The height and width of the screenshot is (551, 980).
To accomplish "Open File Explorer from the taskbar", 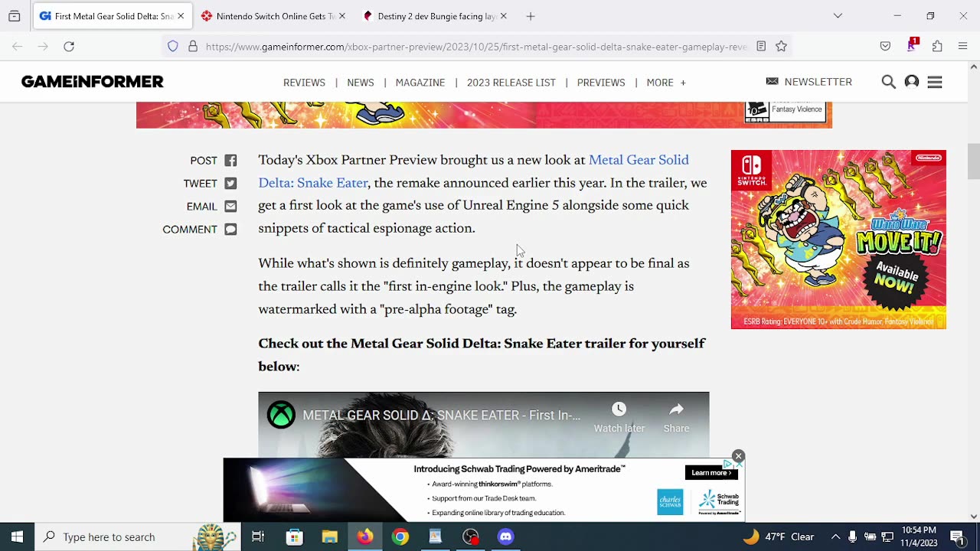I will coord(329,536).
